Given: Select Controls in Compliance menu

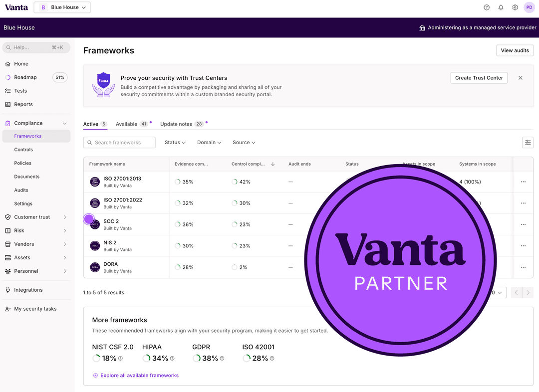Looking at the screenshot, I should pyautogui.click(x=23, y=150).
